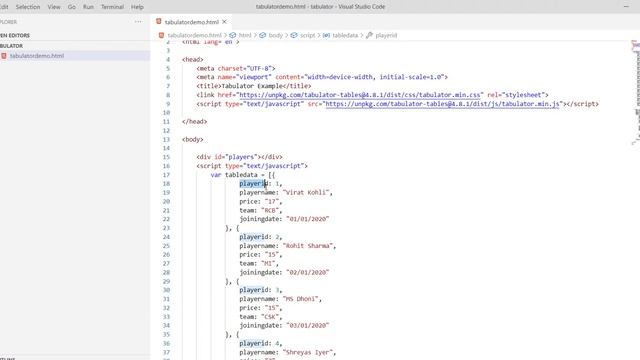Click the code minimap on the right edge
Viewport: 640px width, 360px height.
636,92
